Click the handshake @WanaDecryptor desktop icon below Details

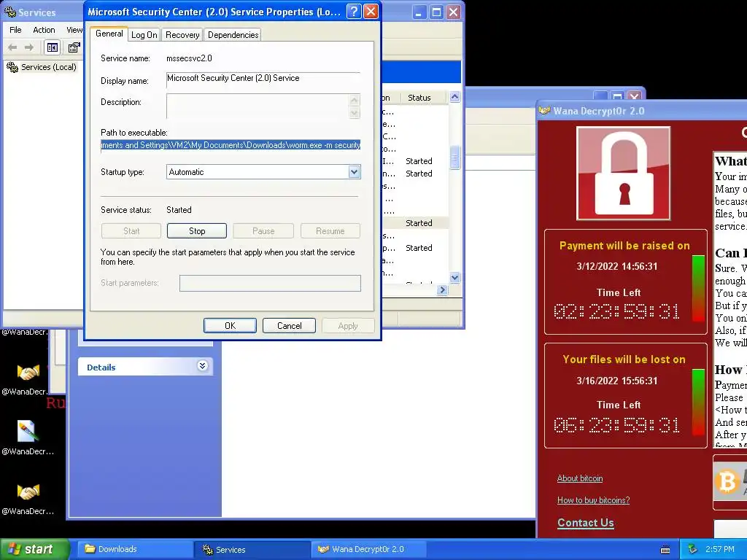[28, 373]
